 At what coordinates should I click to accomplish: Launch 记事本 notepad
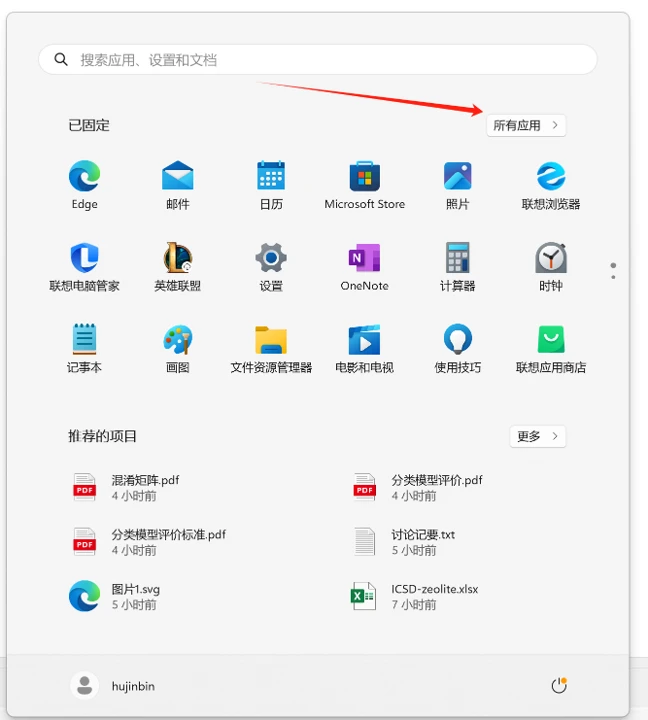pos(85,349)
